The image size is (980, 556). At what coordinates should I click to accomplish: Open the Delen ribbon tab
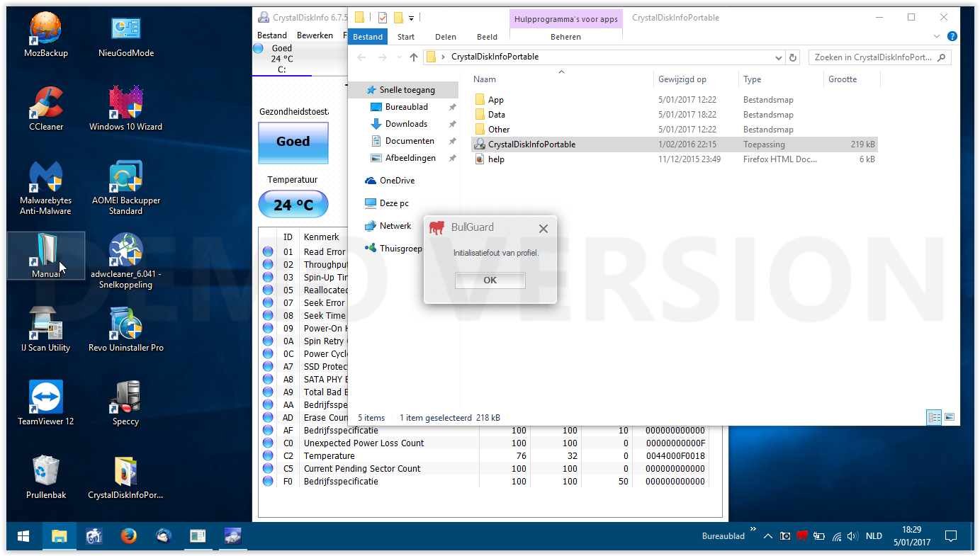[x=446, y=37]
